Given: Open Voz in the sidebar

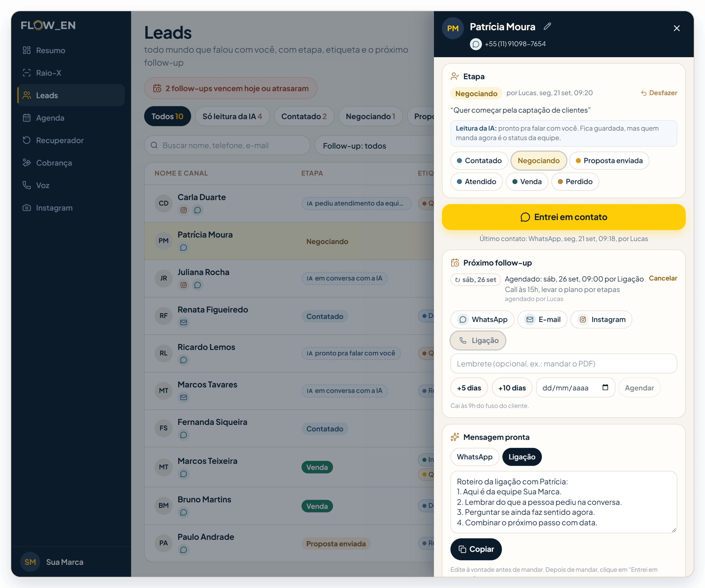Looking at the screenshot, I should [71, 185].
